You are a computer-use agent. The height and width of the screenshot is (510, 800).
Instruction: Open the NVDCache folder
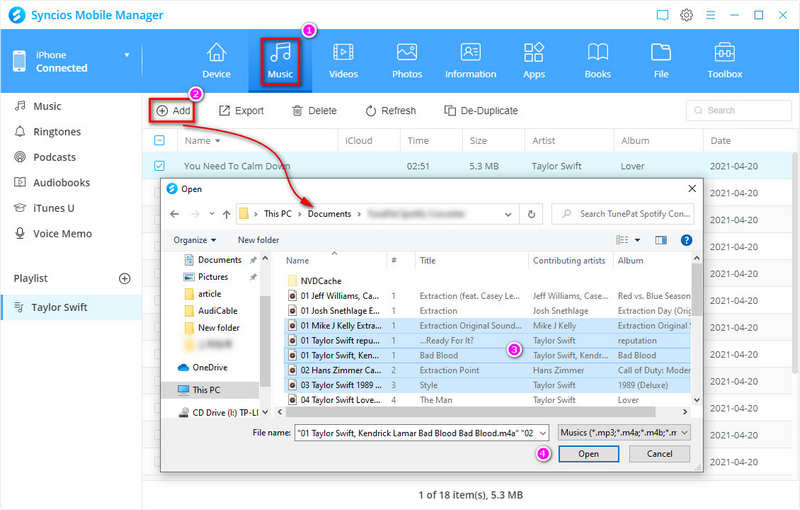coord(320,281)
